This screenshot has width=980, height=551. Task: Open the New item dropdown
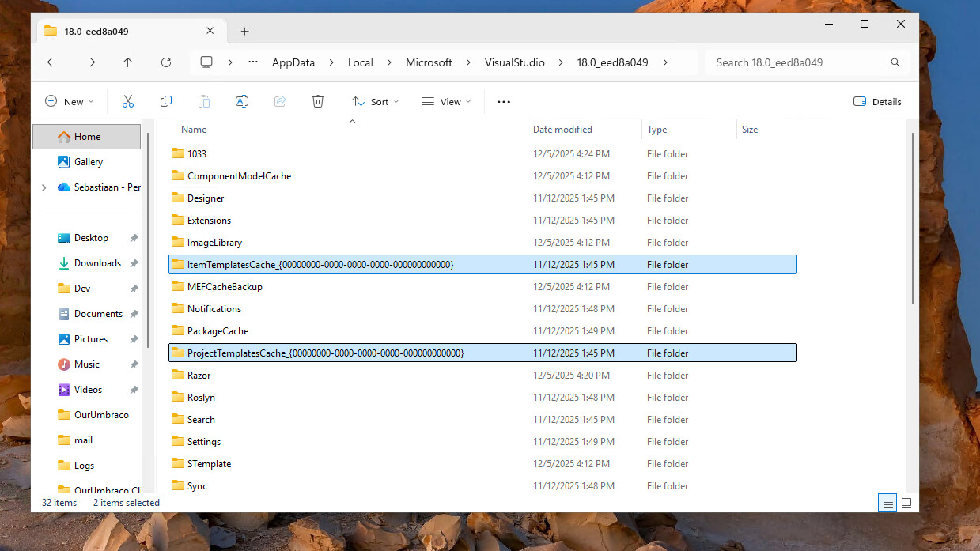70,101
